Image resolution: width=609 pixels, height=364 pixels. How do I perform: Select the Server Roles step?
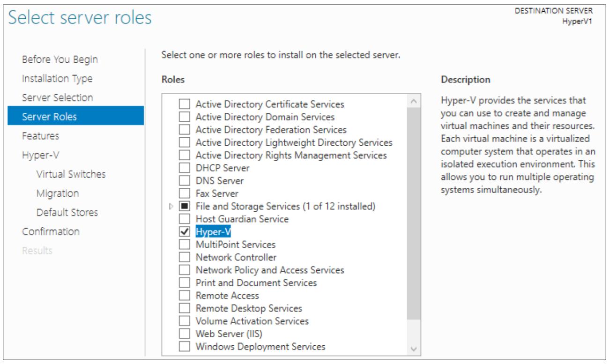click(x=76, y=117)
